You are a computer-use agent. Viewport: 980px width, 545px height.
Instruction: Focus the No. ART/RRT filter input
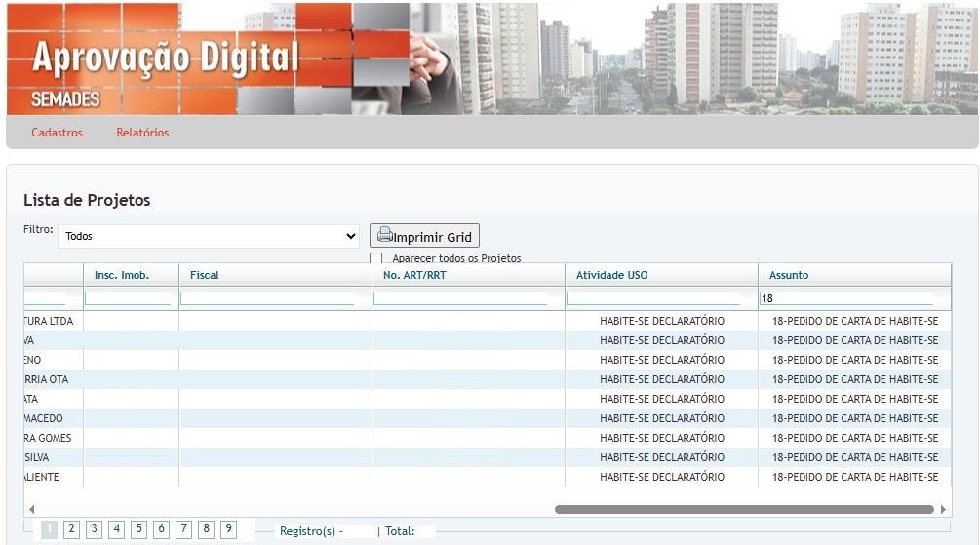[460, 298]
